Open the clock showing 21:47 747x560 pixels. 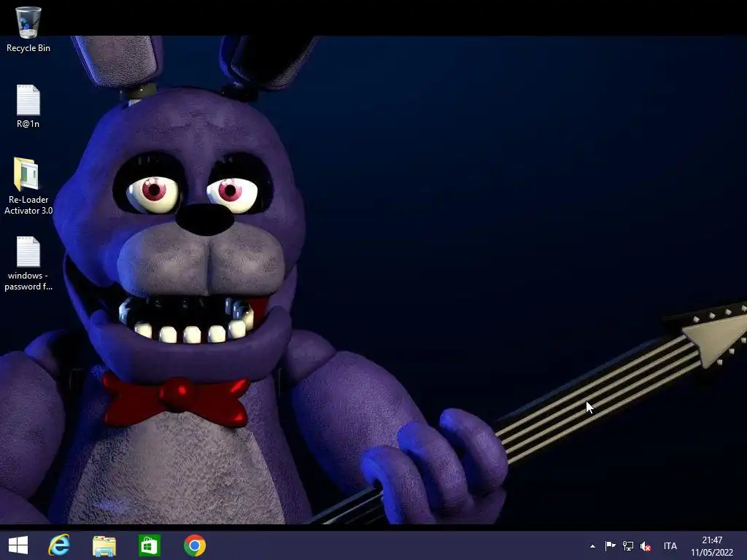(x=712, y=546)
